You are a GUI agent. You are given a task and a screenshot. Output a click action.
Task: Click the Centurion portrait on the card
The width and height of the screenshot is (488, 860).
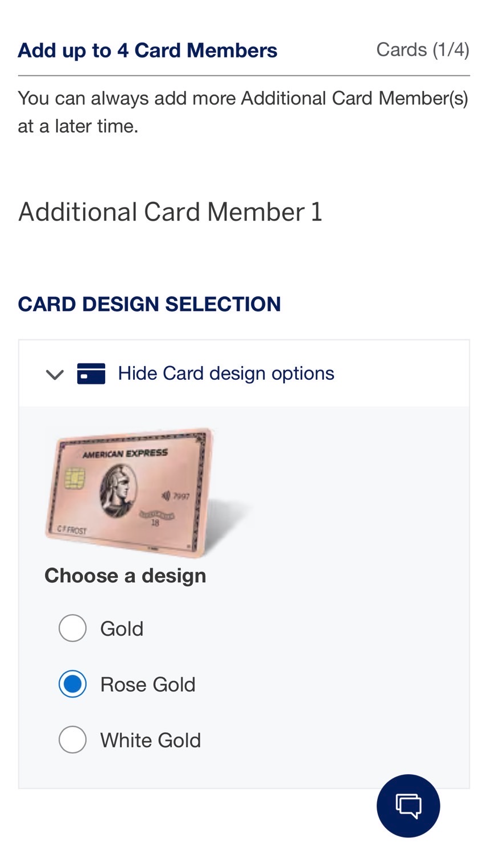(x=117, y=490)
